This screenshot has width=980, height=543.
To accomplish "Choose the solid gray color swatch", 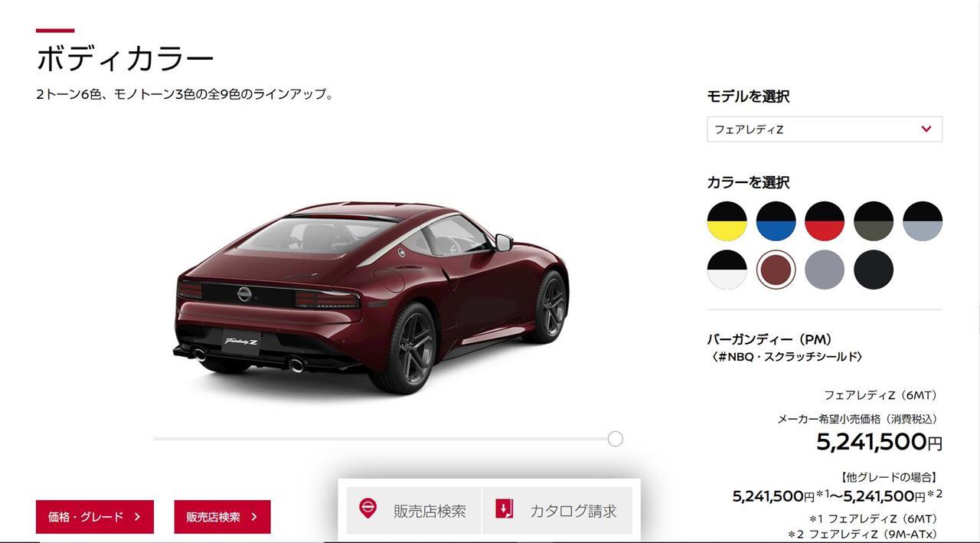I will 825,270.
